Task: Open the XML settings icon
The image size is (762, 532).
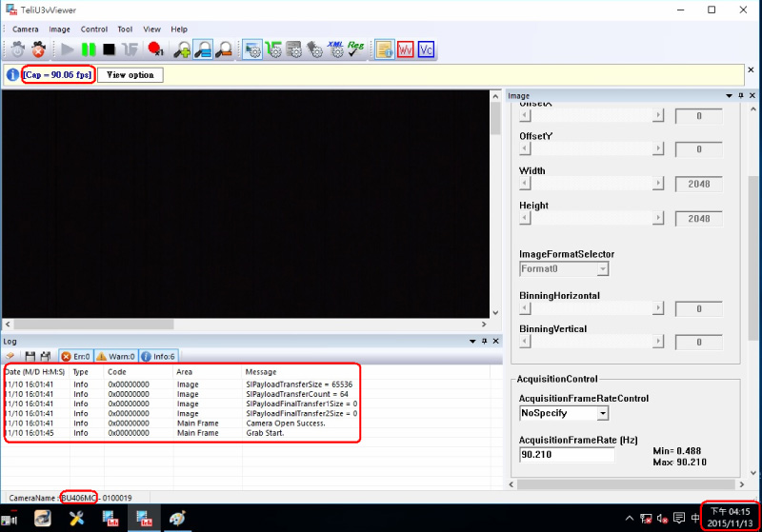Action: (x=336, y=49)
